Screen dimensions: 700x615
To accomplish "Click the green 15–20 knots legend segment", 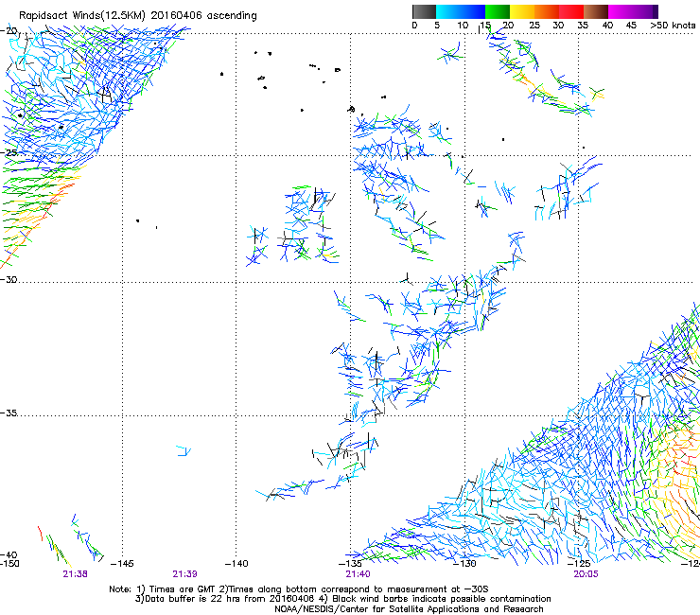I will point(498,11).
